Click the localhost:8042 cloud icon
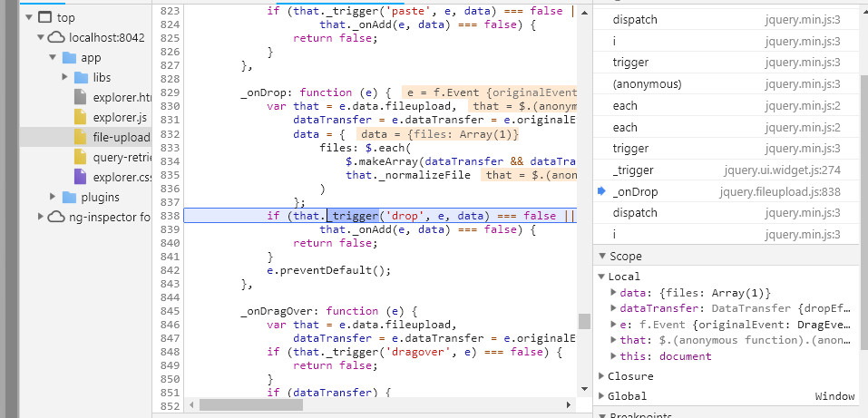Viewport: 868px width, 418px height. [x=56, y=38]
